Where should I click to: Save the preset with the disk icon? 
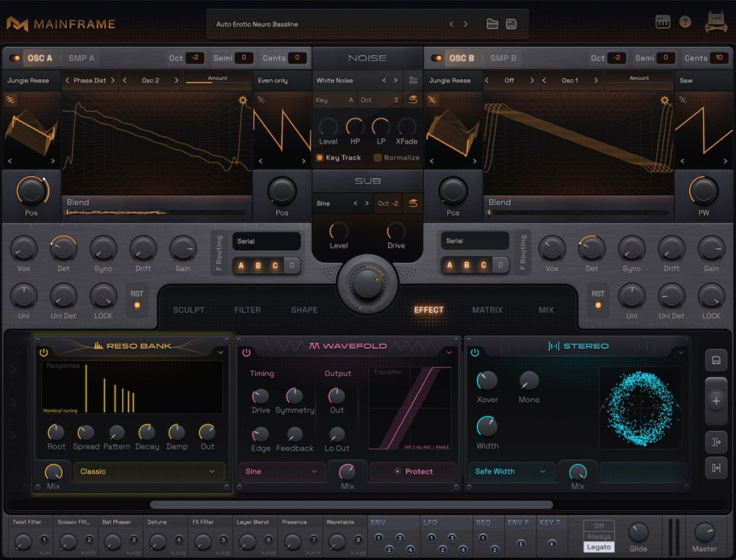pyautogui.click(x=511, y=24)
